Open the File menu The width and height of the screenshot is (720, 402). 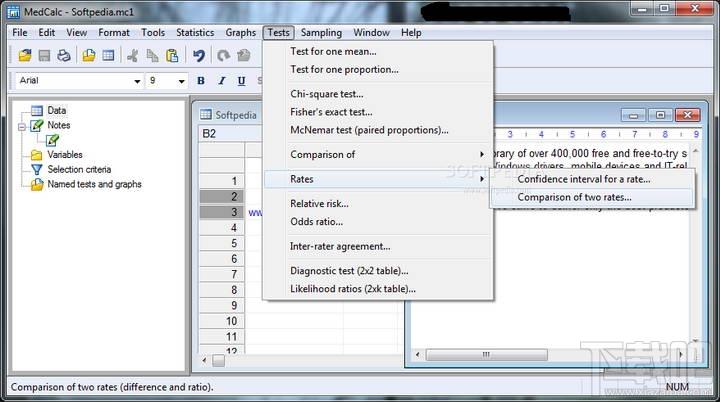20,33
